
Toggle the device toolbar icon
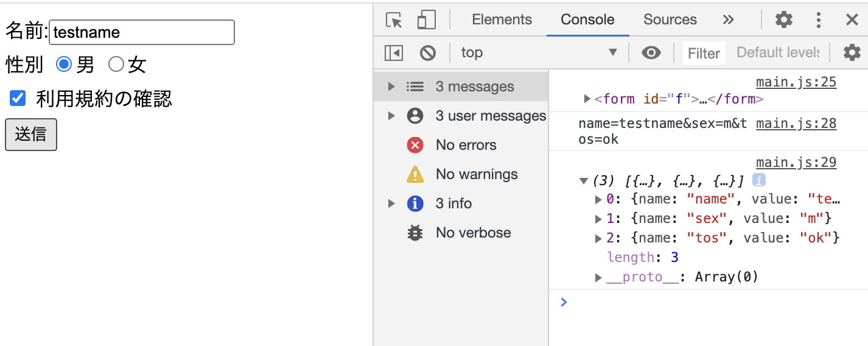pos(426,20)
